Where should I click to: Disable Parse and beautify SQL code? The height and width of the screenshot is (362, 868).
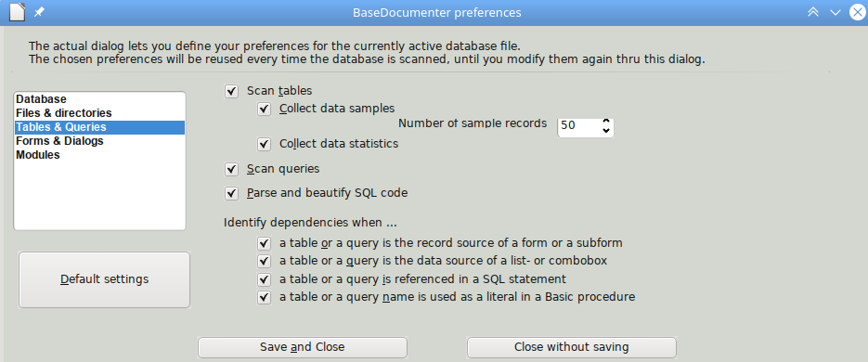(x=231, y=194)
